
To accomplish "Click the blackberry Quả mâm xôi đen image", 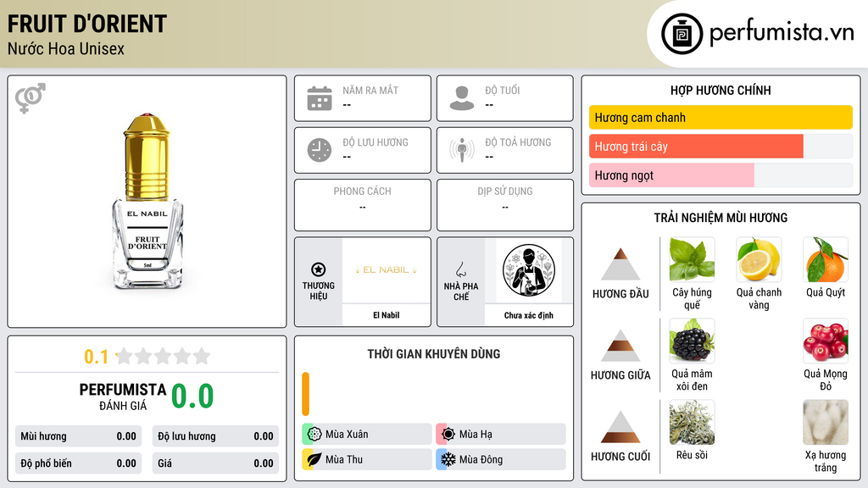I will (x=692, y=341).
